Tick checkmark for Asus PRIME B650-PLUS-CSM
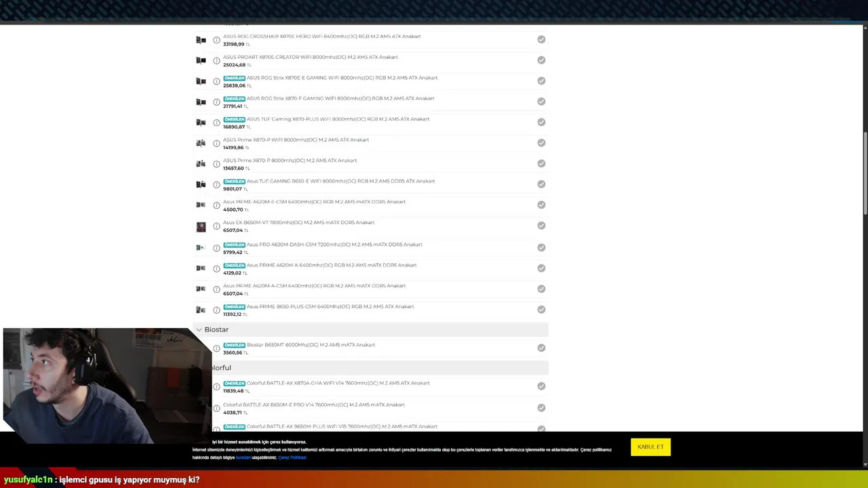 541,309
